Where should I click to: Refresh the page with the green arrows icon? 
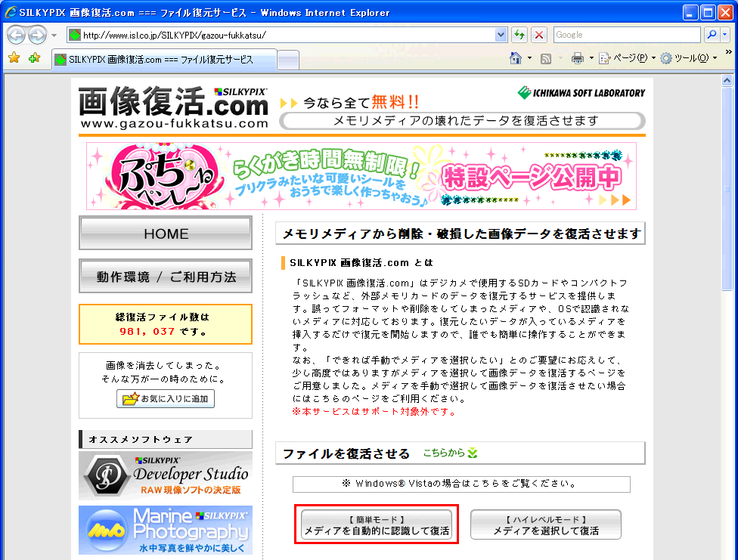(519, 35)
